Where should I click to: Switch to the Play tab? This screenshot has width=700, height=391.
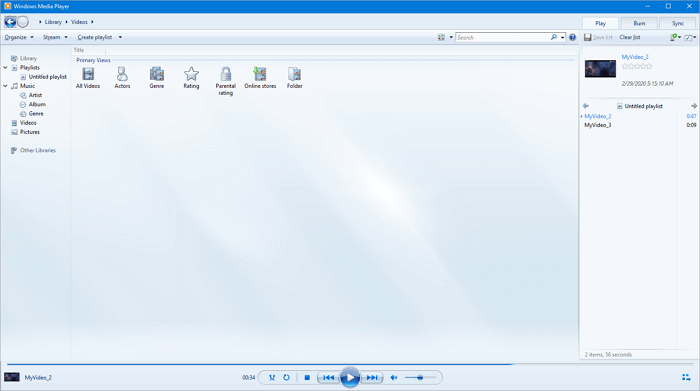pyautogui.click(x=600, y=23)
